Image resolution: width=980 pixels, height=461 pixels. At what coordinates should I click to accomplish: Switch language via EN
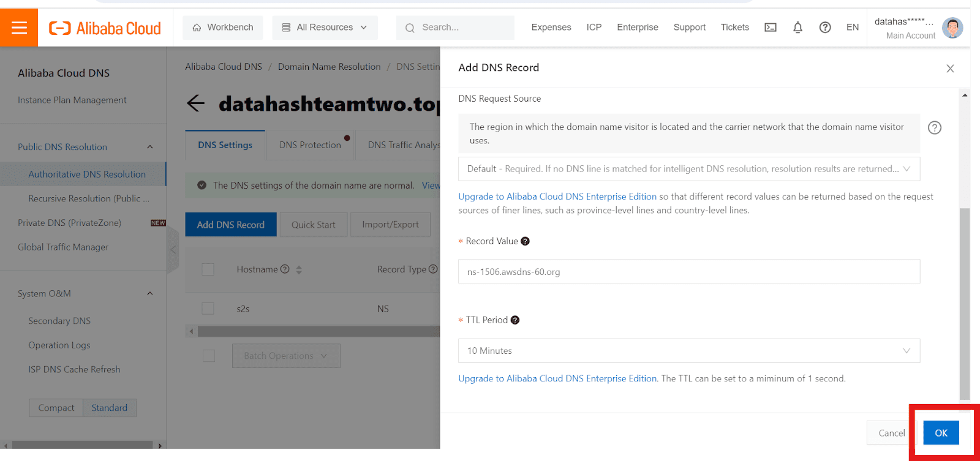[x=853, y=28]
